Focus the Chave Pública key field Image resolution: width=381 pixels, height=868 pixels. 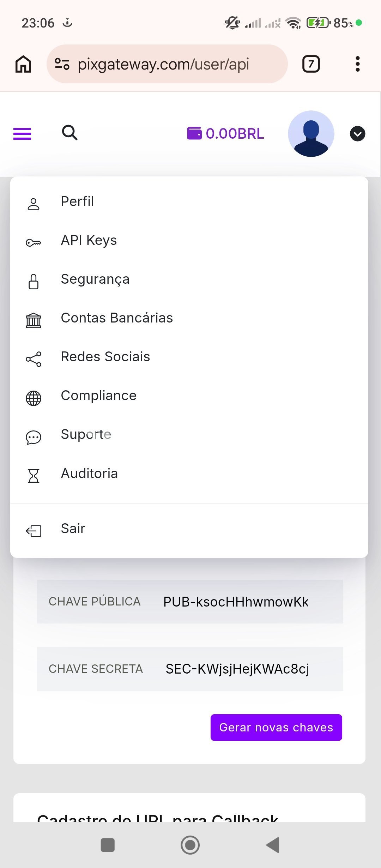coord(235,602)
